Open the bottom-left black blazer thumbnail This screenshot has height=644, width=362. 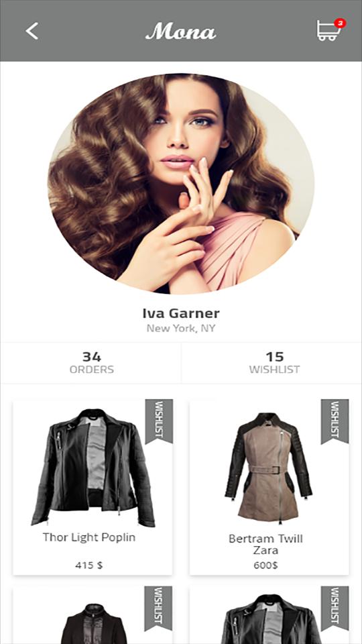tap(94, 623)
